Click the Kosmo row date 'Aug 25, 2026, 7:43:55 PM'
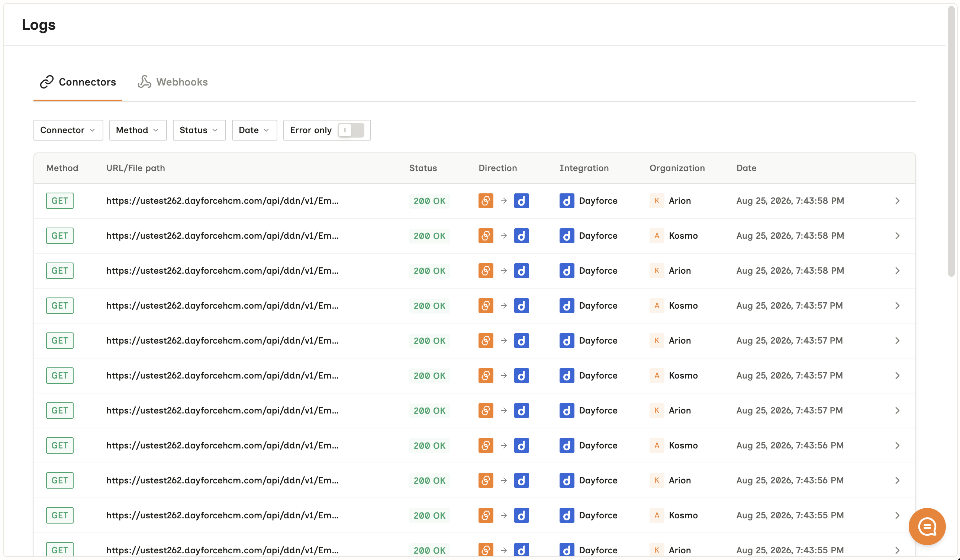Image resolution: width=960 pixels, height=560 pixels. coord(790,516)
